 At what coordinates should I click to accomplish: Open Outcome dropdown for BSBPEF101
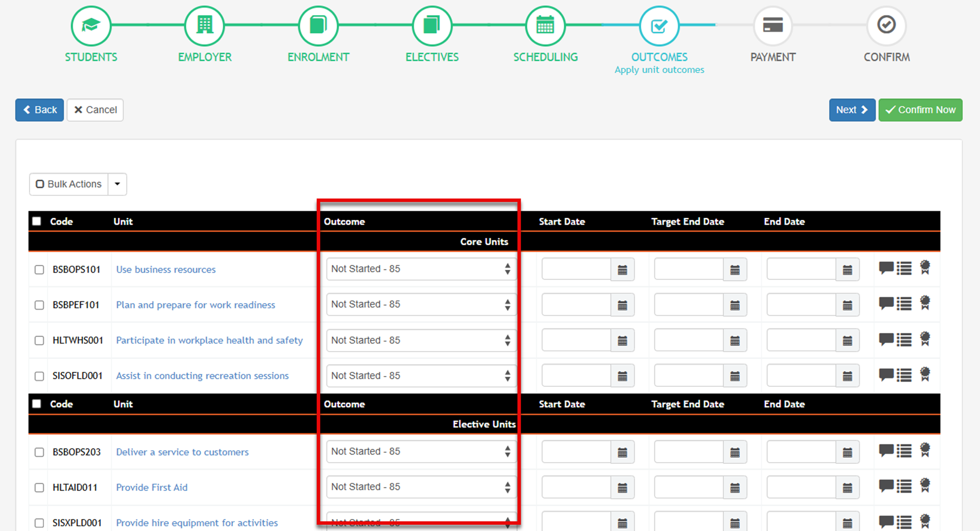(421, 304)
